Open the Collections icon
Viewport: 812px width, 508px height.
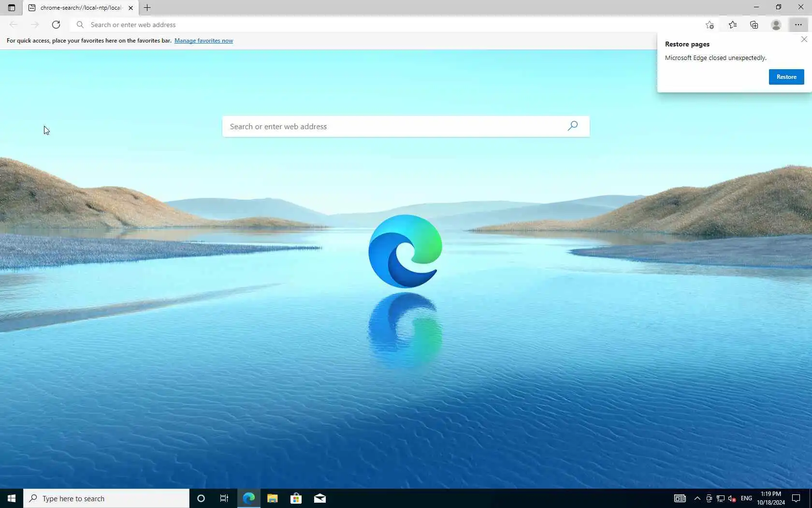(x=754, y=25)
